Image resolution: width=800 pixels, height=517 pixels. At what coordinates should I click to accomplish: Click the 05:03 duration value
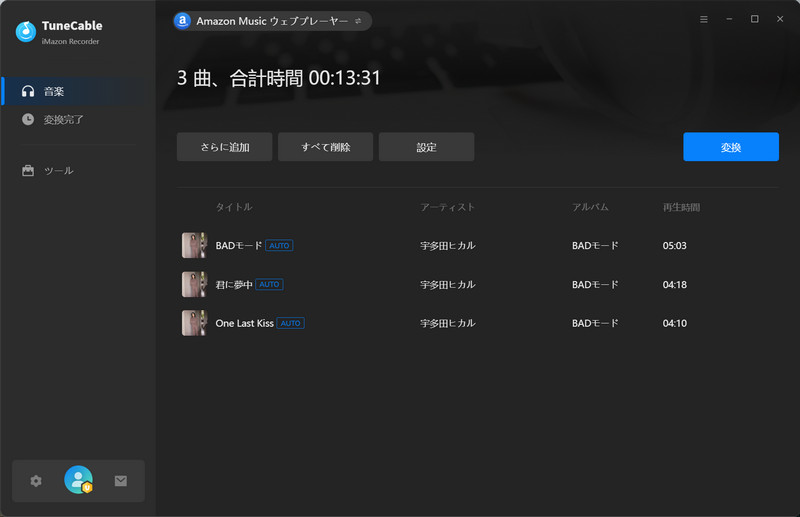tap(674, 245)
